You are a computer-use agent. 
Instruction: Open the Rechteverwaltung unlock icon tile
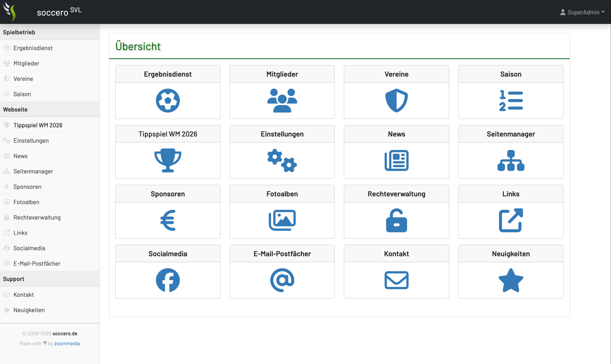(396, 220)
